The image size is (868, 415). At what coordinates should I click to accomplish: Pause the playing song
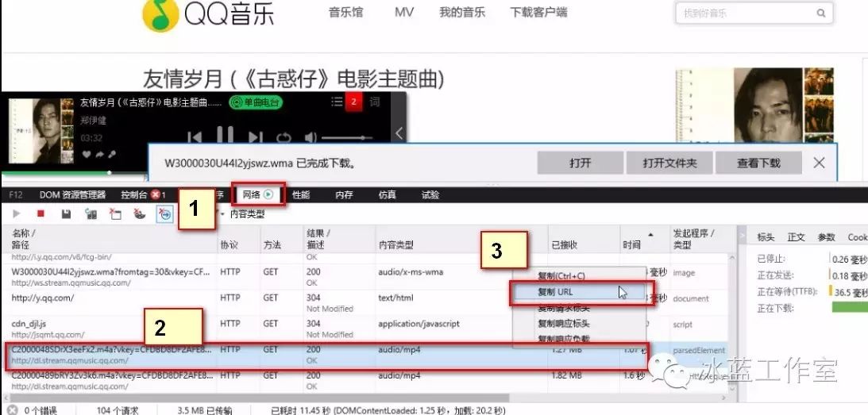coord(225,136)
